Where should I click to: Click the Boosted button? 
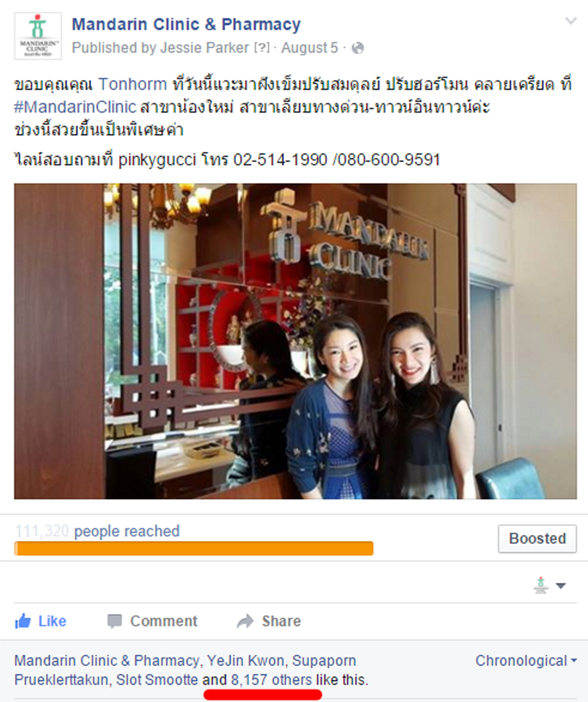(537, 538)
